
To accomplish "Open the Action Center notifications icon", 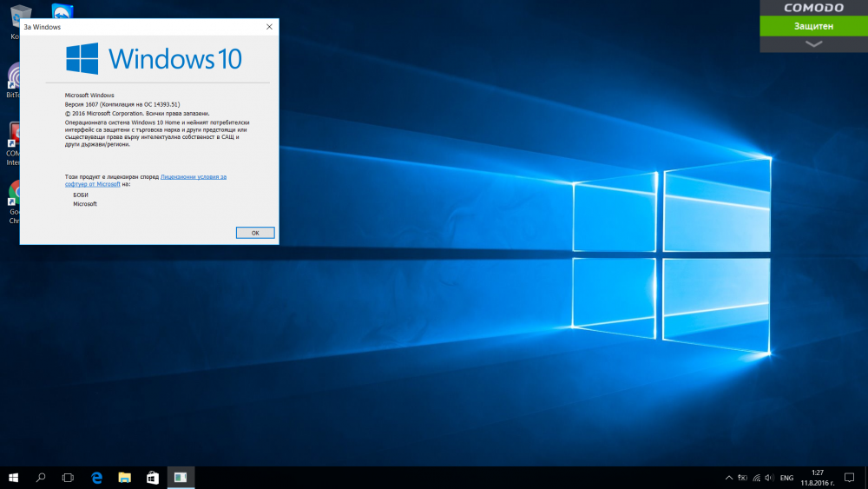I will 849,478.
